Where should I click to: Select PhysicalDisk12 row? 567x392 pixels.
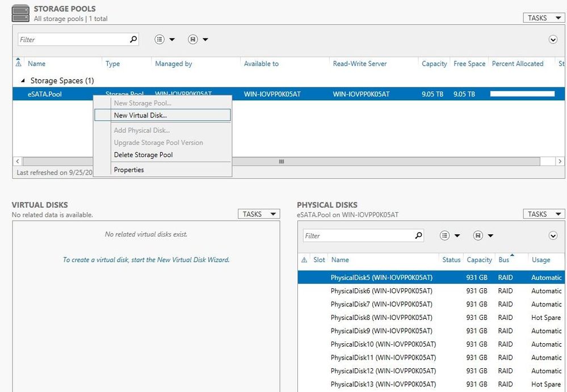tap(431, 371)
